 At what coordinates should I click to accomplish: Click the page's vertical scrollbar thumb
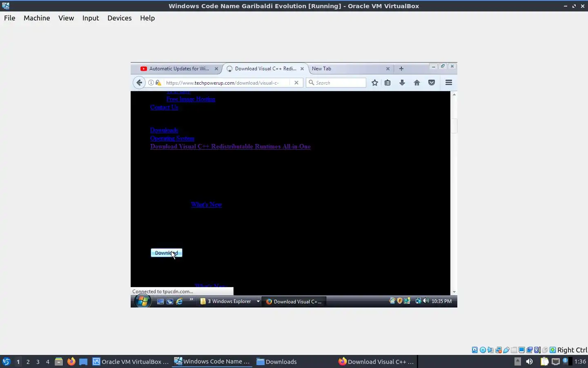454,126
